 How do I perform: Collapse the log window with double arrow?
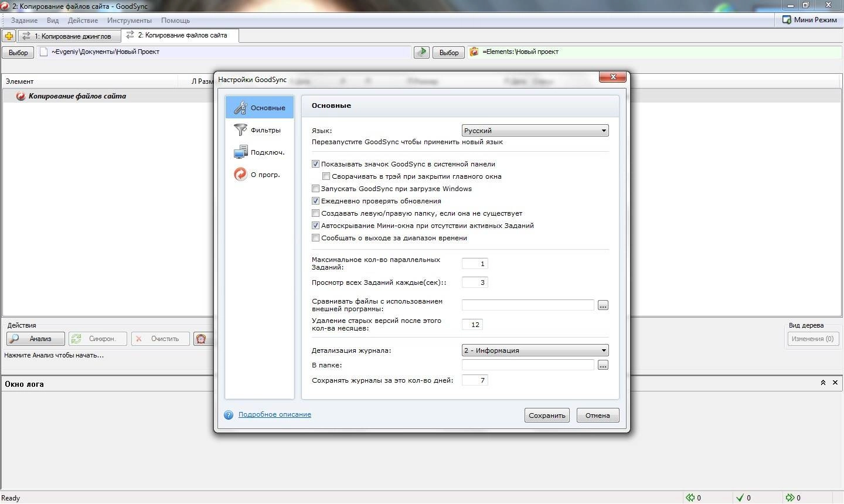coord(823,383)
